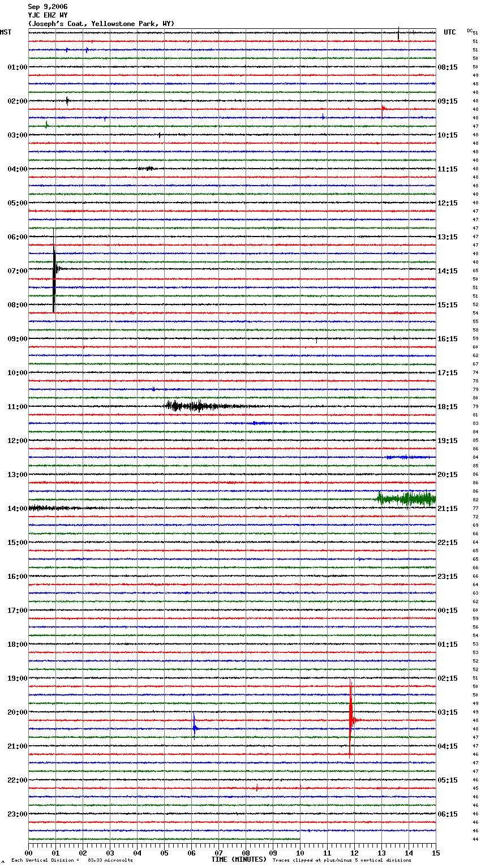This screenshot has width=481, height=868.
Task: Select the '14:15' UTC row label
Action: (448, 271)
